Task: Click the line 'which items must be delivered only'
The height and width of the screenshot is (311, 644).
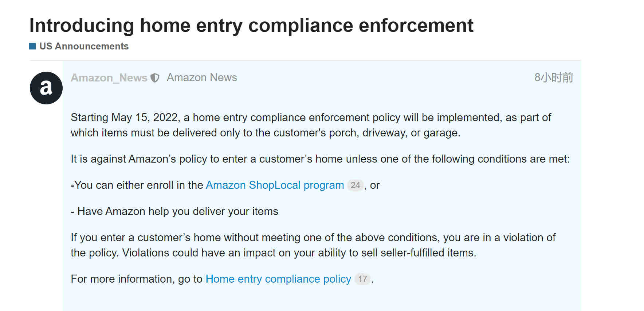Action: [x=266, y=133]
